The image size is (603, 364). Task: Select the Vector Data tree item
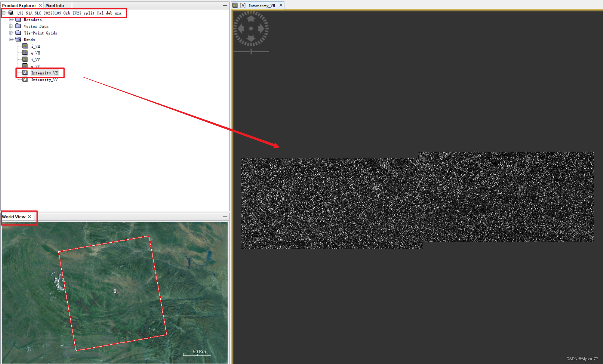click(x=36, y=26)
